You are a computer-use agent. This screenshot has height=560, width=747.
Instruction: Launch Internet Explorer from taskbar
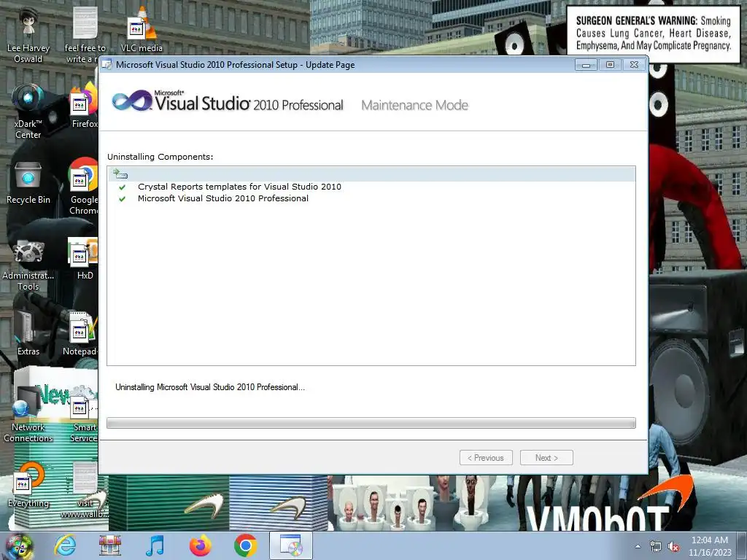65,545
